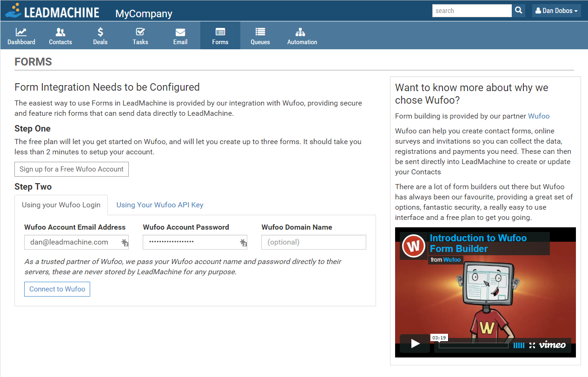This screenshot has height=377, width=588.
Task: Click the video progress bar
Action: point(474,345)
